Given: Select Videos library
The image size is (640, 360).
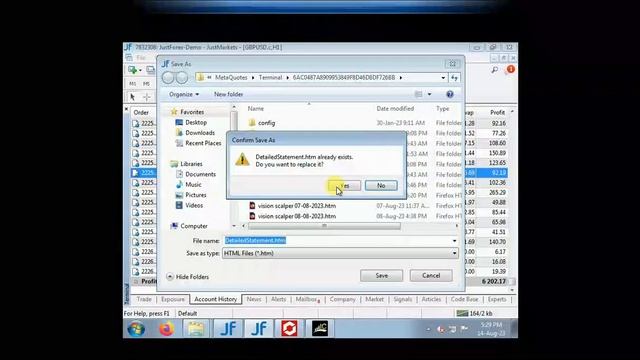Looking at the screenshot, I should [x=194, y=205].
